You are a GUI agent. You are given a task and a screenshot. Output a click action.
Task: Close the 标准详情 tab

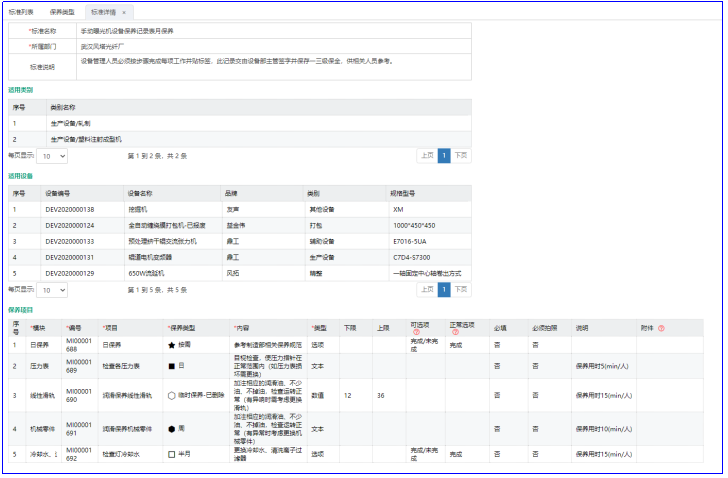coord(123,12)
